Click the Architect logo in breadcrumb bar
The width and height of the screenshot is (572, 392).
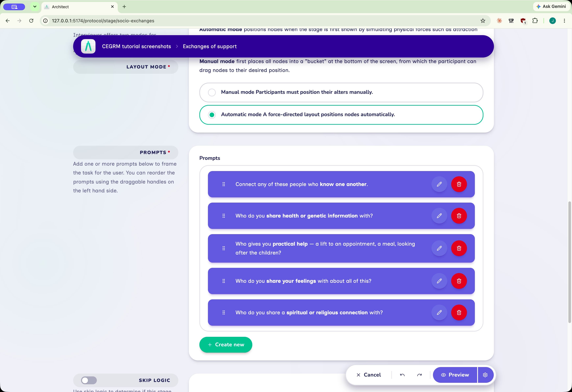pyautogui.click(x=88, y=46)
